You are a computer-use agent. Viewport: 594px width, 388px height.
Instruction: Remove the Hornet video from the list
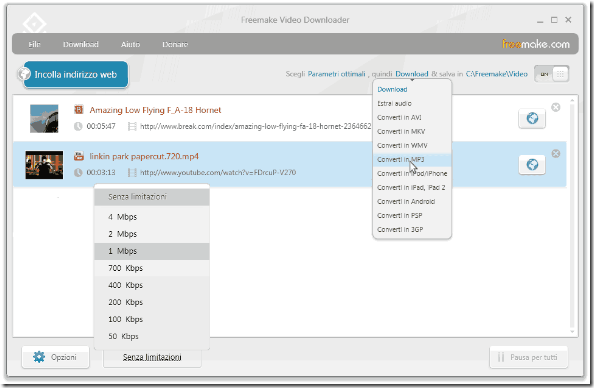556,108
